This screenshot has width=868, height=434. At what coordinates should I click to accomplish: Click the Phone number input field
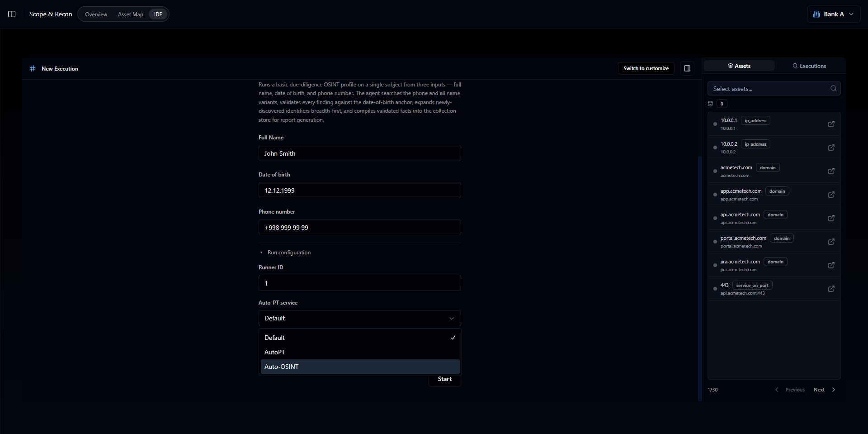(360, 227)
